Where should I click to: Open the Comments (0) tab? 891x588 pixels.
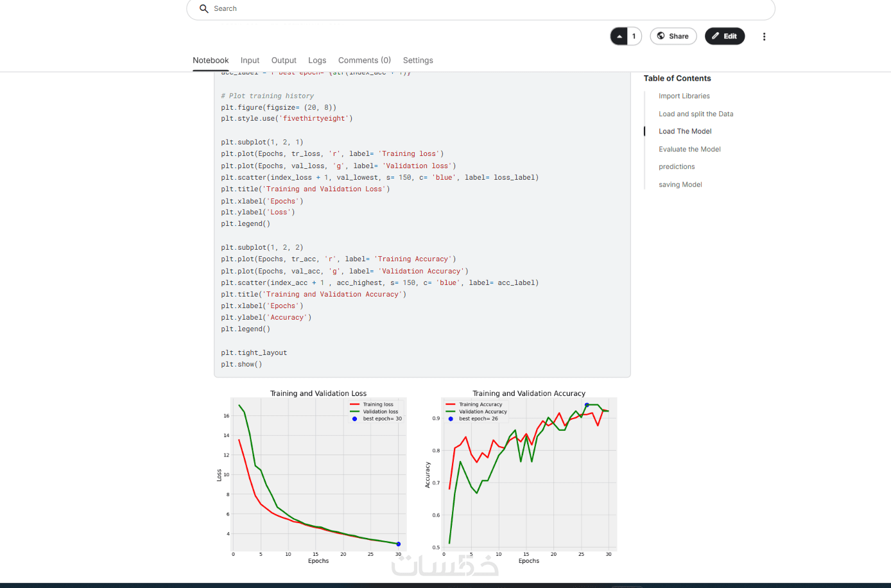[x=364, y=60]
